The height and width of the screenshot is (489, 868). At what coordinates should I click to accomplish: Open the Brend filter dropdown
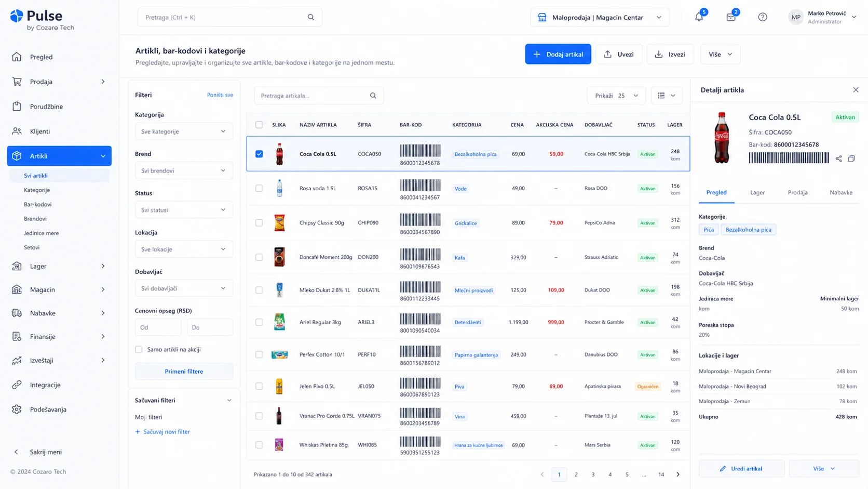point(184,170)
